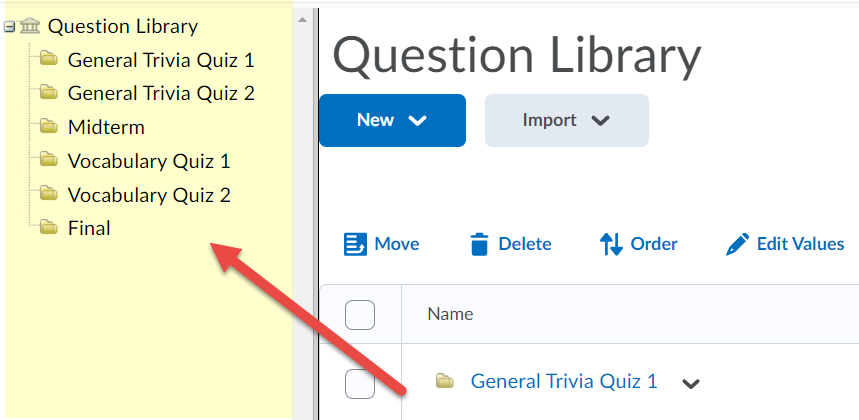The image size is (859, 420).
Task: Select General Trivia Quiz 1 in the tree
Action: [x=161, y=60]
